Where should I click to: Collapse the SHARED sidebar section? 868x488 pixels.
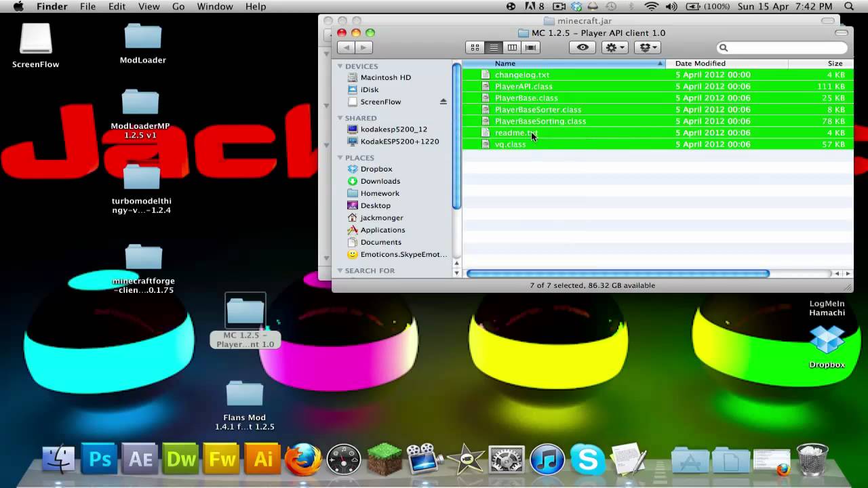tap(340, 118)
